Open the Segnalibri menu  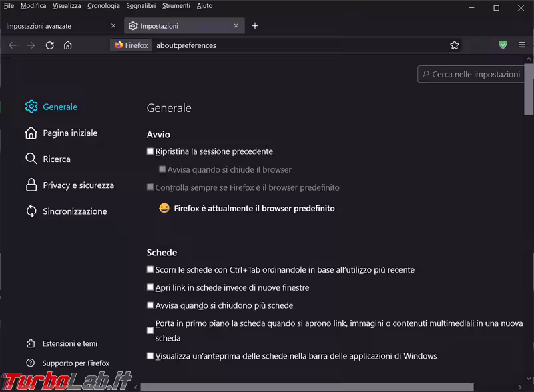(141, 6)
